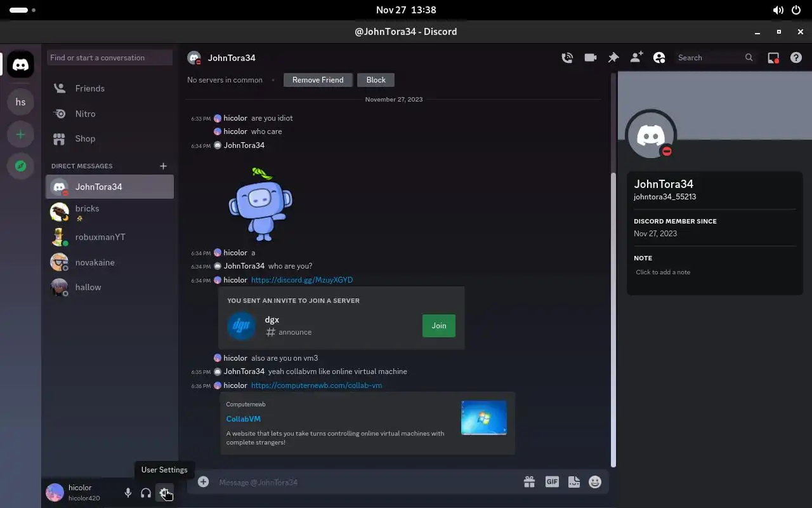
Task: Open system volume icon in top bar
Action: coord(778,10)
